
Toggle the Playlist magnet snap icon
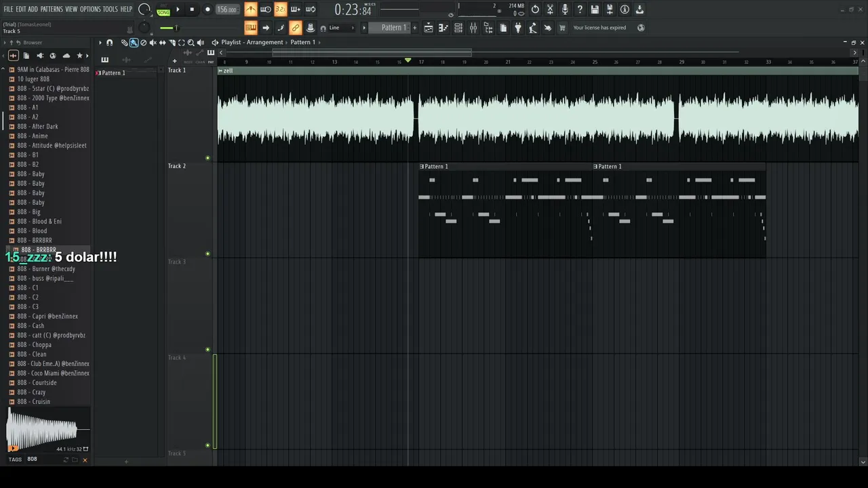(x=110, y=43)
